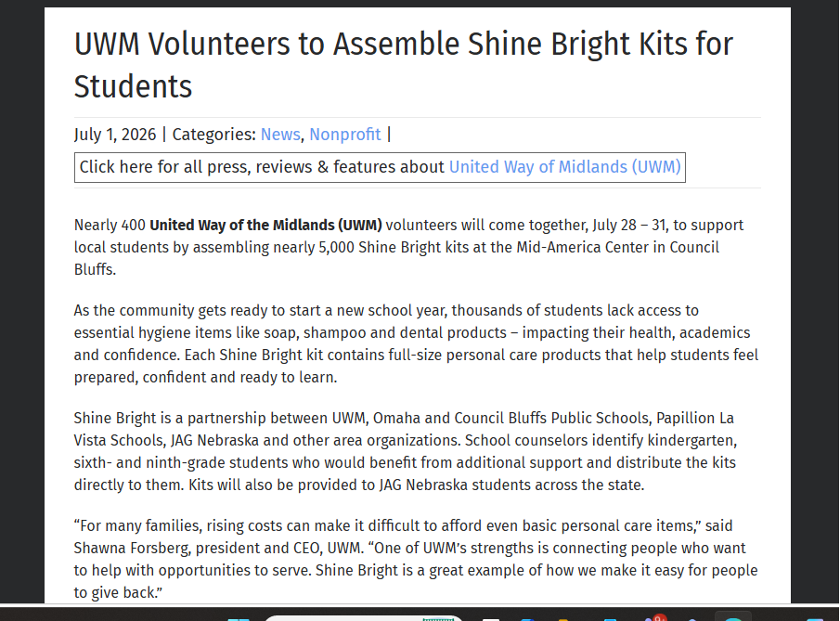
Task: Click the green image inside taskbar search box
Action: pos(438,619)
